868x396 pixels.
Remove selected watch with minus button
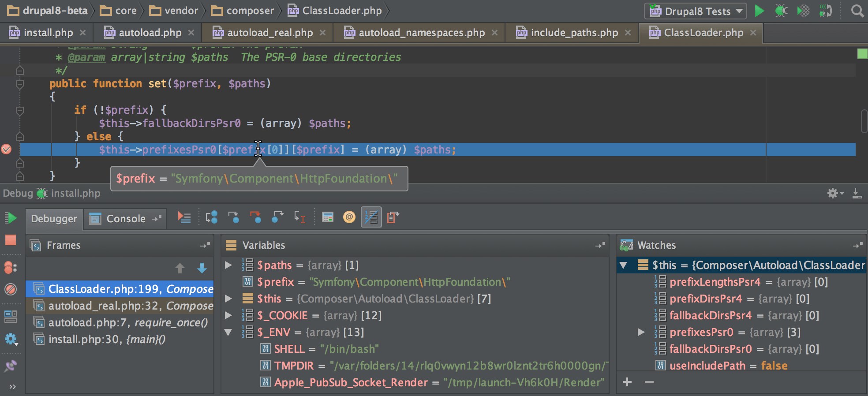point(649,382)
